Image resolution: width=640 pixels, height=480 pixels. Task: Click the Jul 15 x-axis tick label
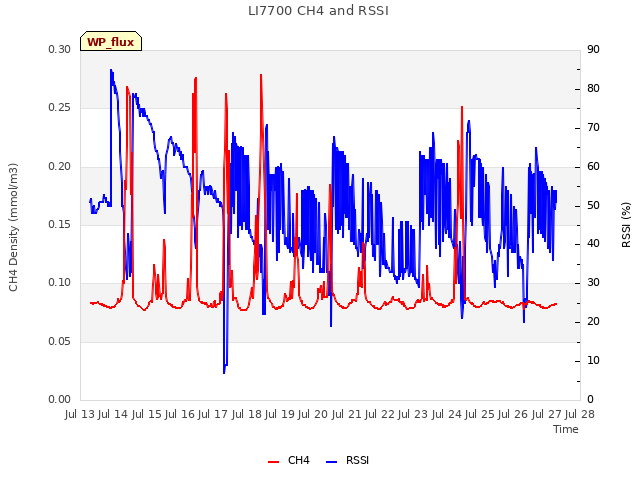click(147, 414)
